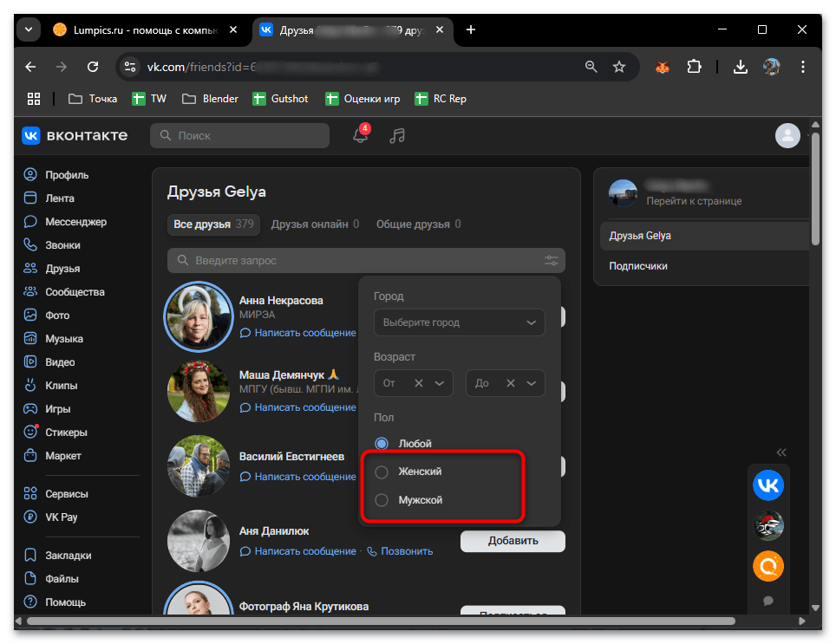Collapse the right dock with double chevron
Screen dimensions: 836x644
(781, 452)
